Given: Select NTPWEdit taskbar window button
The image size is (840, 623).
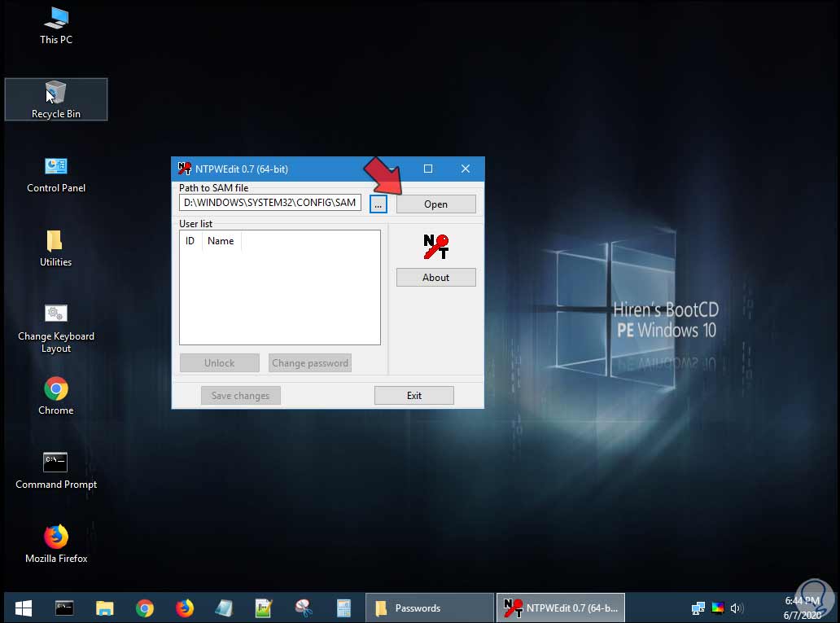Looking at the screenshot, I should pyautogui.click(x=560, y=608).
